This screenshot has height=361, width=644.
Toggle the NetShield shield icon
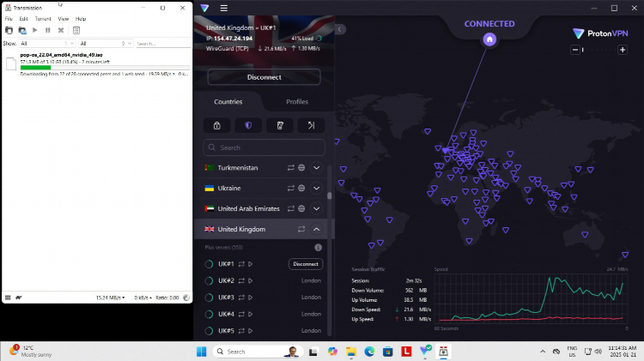coord(248,125)
